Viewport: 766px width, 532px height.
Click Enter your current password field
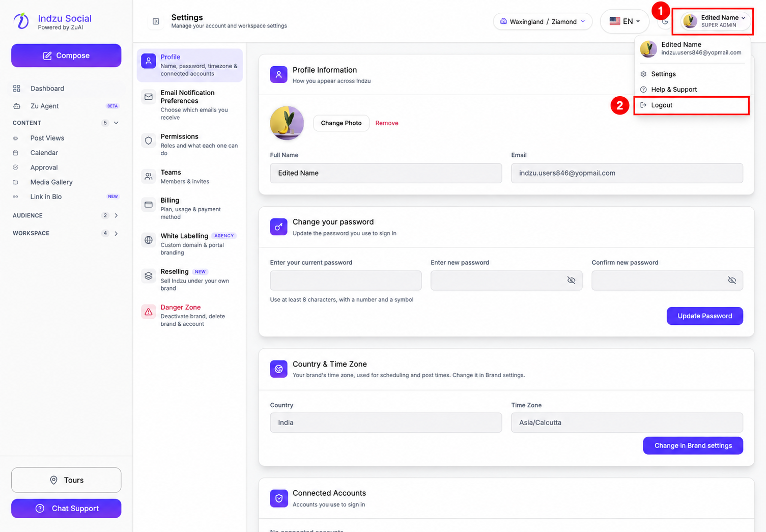(x=346, y=281)
